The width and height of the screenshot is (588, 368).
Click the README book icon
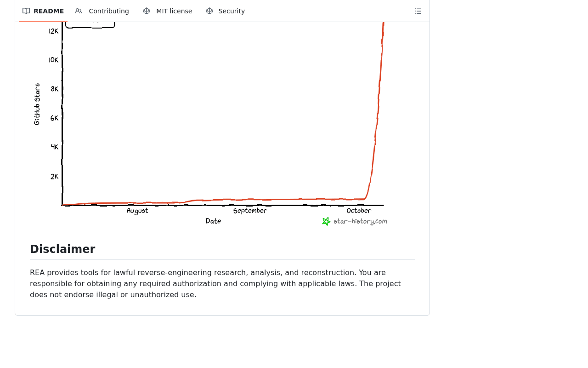[x=26, y=11]
